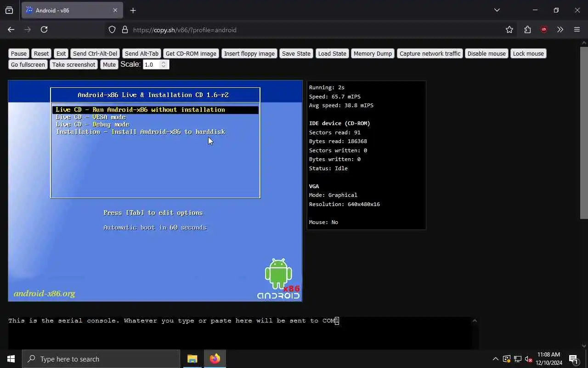Click Capture network traffic button
This screenshot has height=368, width=588.
point(430,53)
